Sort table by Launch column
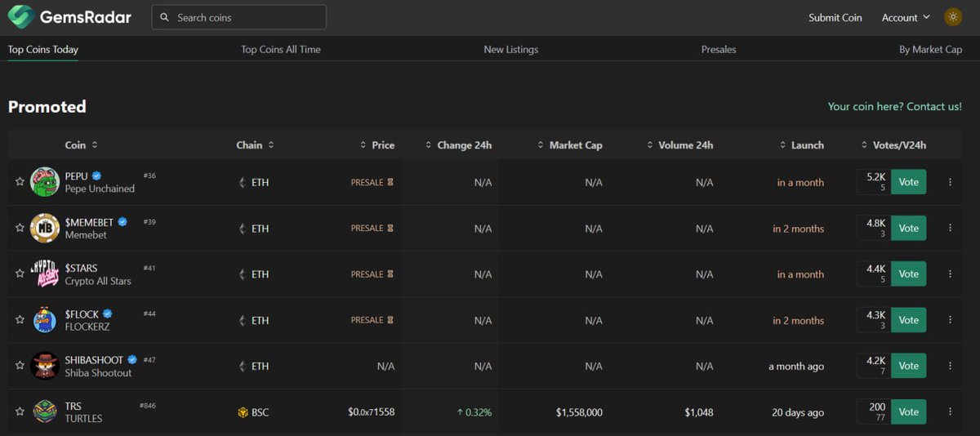 801,145
